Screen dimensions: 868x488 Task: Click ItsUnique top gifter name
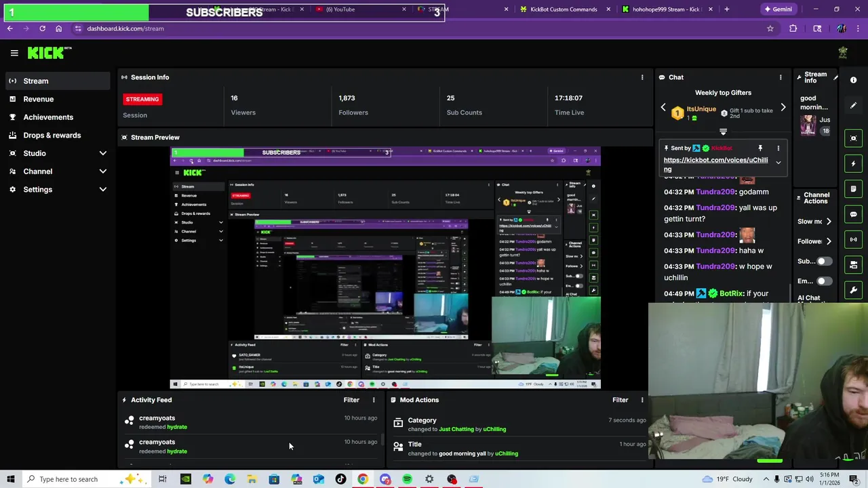701,109
